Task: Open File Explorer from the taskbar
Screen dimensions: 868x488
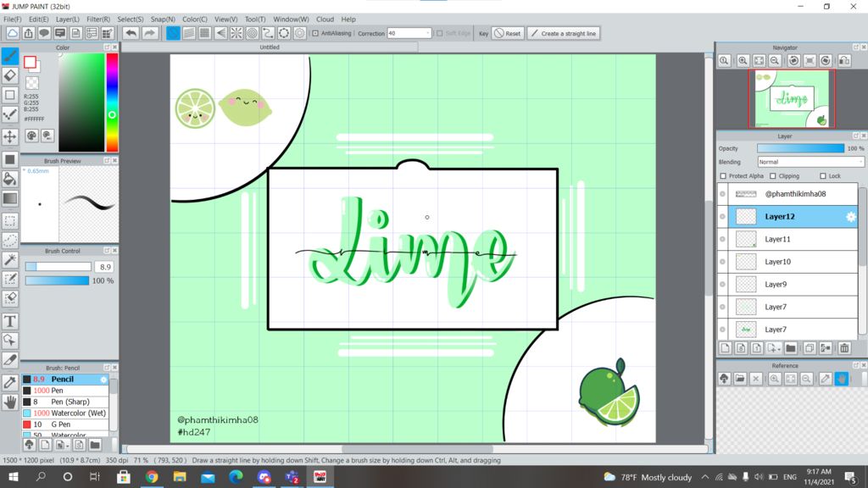Action: pyautogui.click(x=180, y=476)
